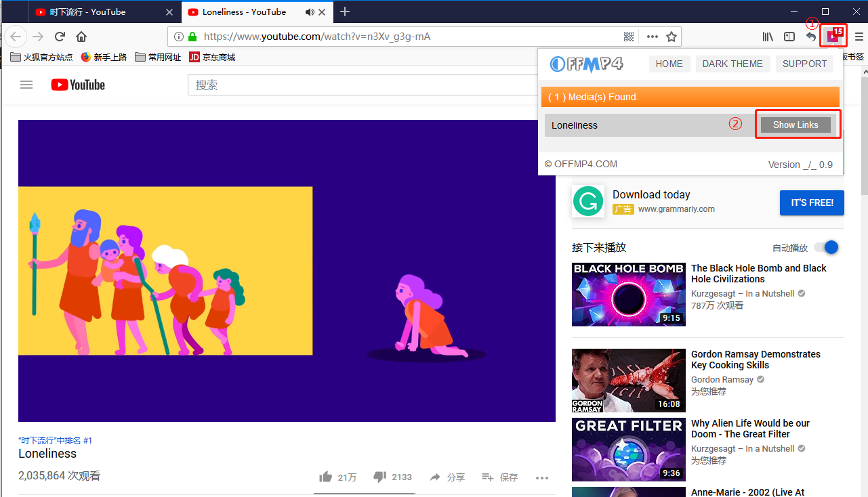Click Gordon Ramsay channel name

tap(722, 380)
